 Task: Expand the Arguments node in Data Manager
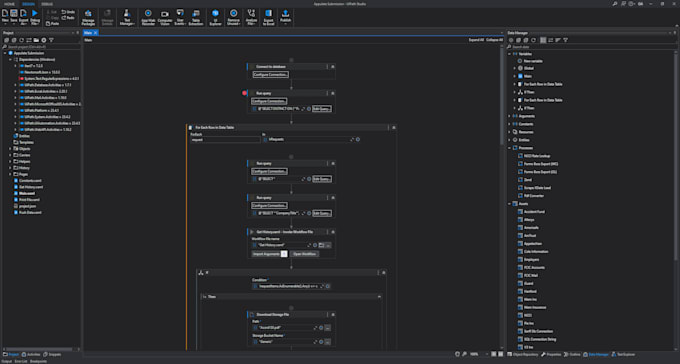click(x=510, y=116)
